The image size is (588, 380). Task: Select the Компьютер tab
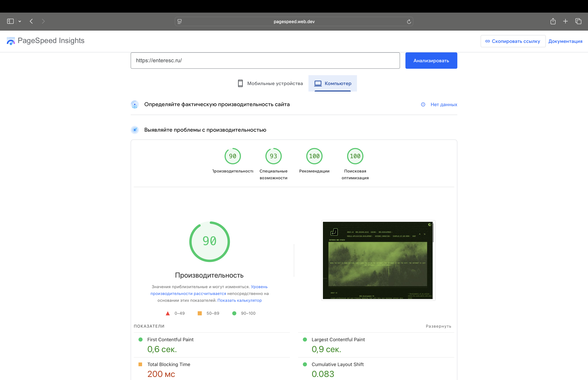tap(333, 83)
